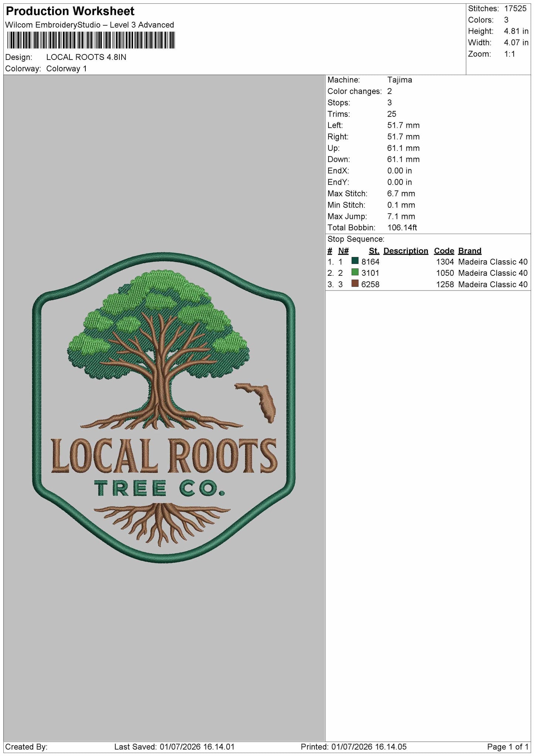
Task: Click the 'Color changes:' label
Action: [x=354, y=91]
